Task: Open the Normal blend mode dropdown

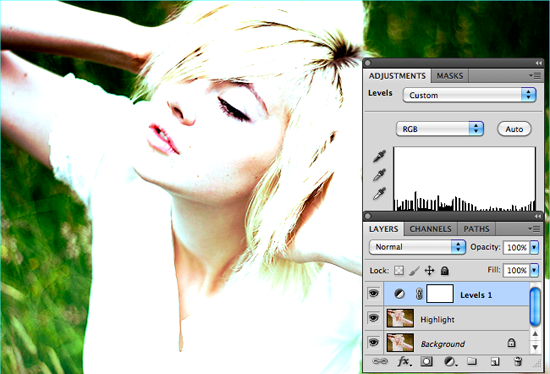Action: tap(417, 247)
